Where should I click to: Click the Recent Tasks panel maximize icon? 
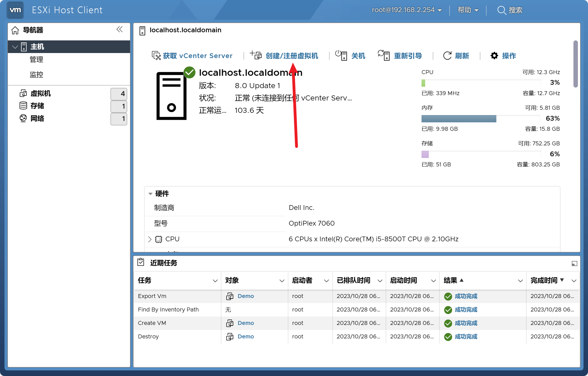(574, 263)
